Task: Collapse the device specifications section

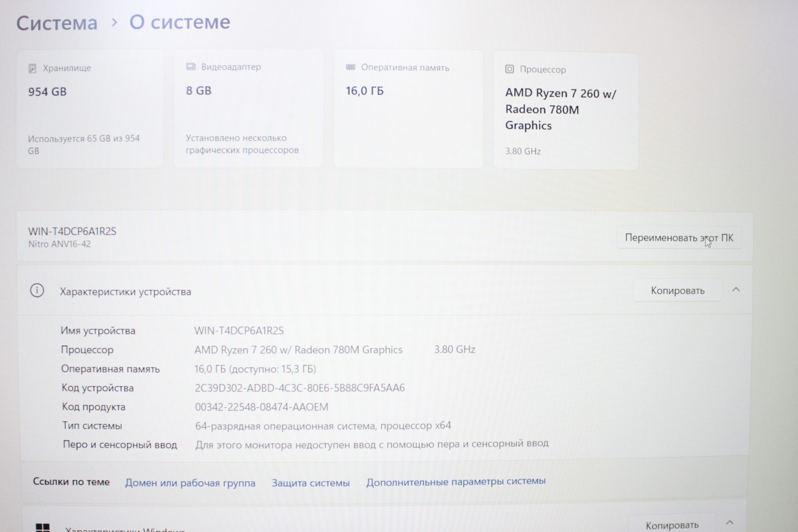Action: tap(736, 290)
